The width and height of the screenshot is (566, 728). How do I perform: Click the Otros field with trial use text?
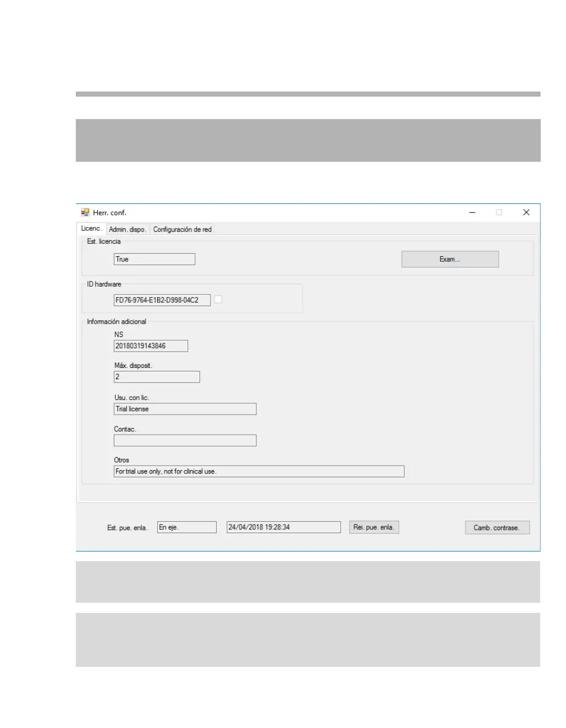tap(259, 471)
